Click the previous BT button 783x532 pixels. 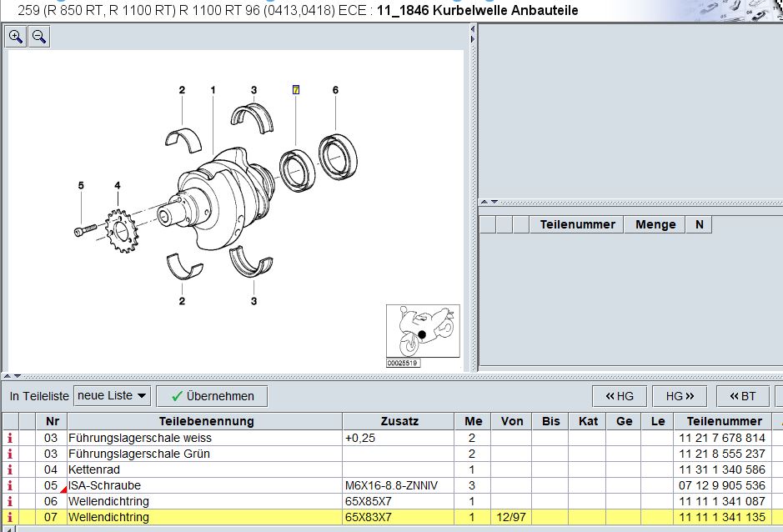[x=742, y=396]
